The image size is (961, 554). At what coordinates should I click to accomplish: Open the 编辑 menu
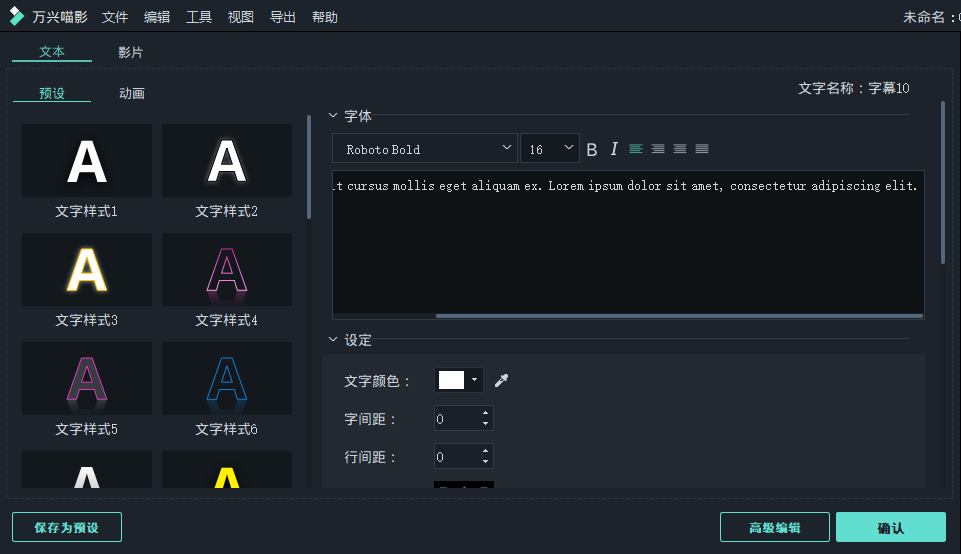click(x=157, y=17)
